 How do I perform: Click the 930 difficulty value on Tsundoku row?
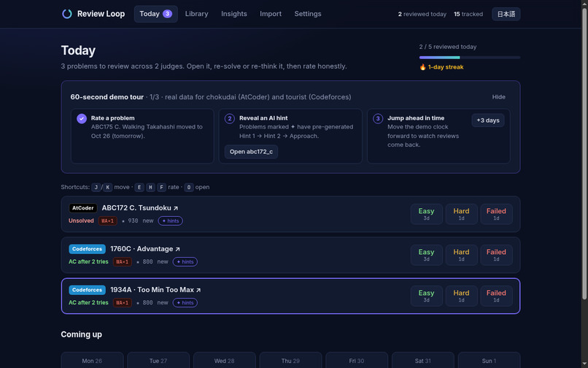click(x=133, y=221)
